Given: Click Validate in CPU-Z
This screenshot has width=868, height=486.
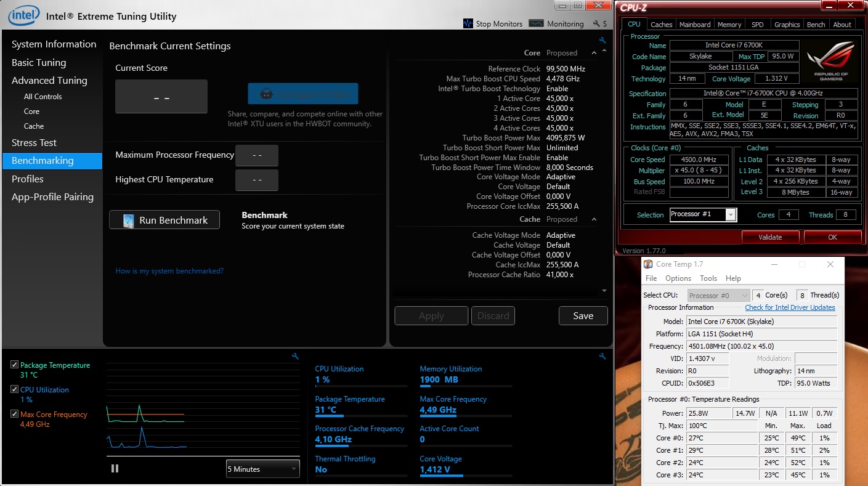Looking at the screenshot, I should tap(770, 237).
